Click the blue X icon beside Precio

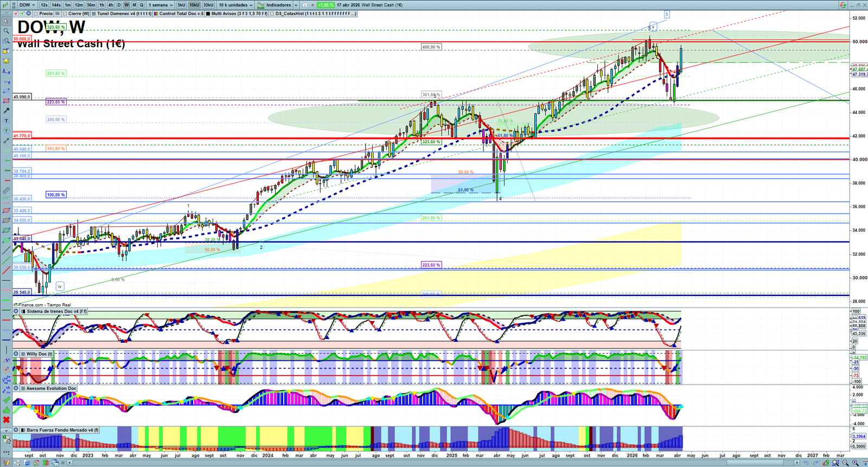29,14
